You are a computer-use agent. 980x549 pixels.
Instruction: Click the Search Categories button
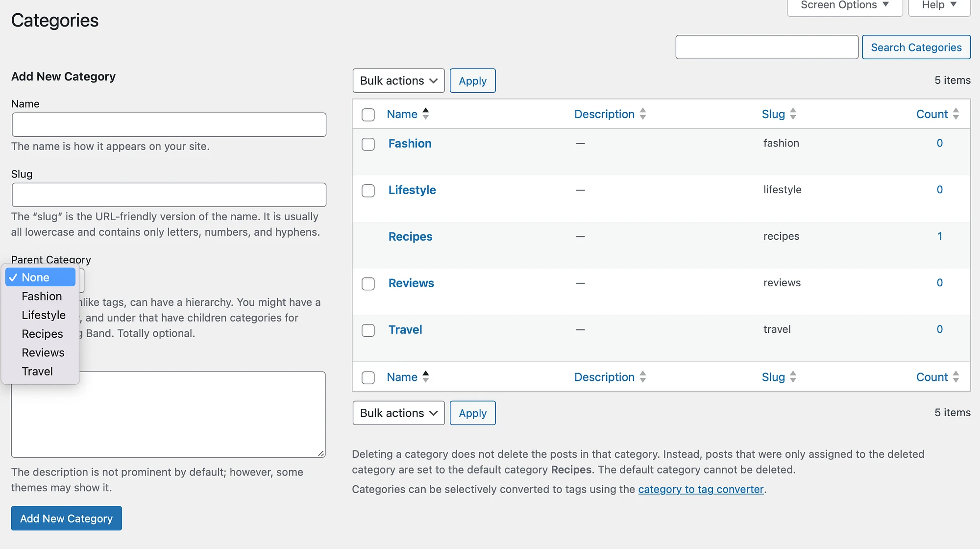click(x=916, y=47)
